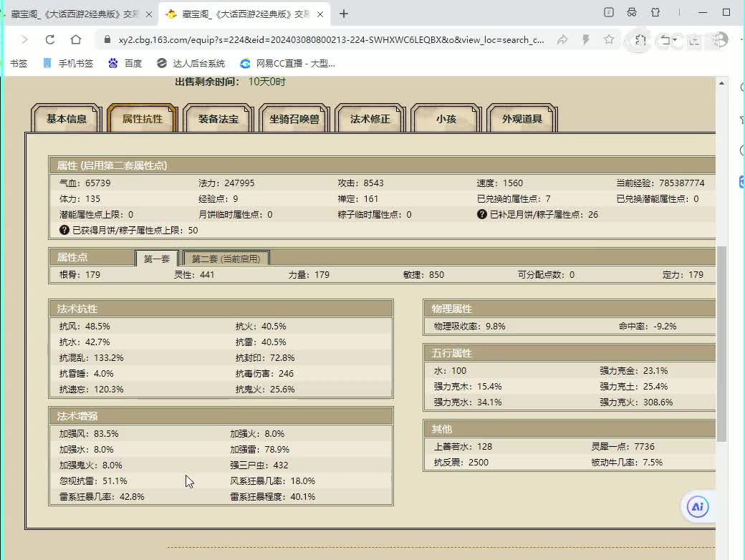
Task: Select the 属性抗性 tab
Action: [143, 119]
